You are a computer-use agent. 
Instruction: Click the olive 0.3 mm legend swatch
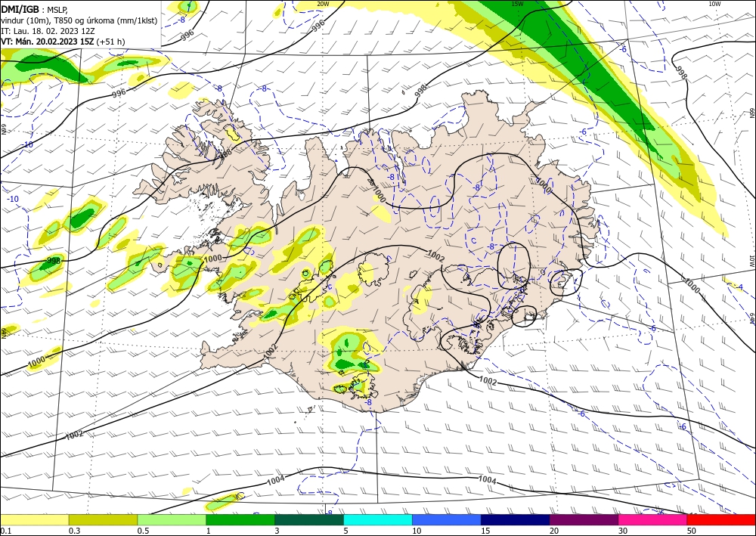click(x=103, y=519)
